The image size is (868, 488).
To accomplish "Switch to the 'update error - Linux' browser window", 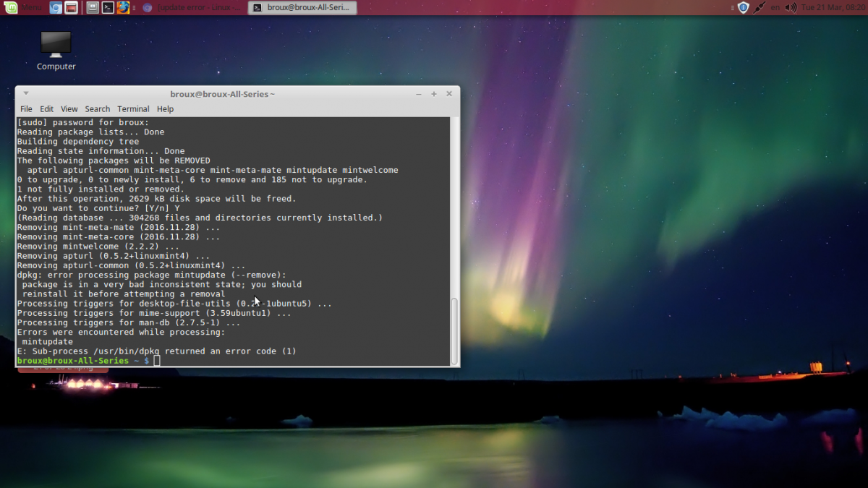I will pyautogui.click(x=192, y=8).
